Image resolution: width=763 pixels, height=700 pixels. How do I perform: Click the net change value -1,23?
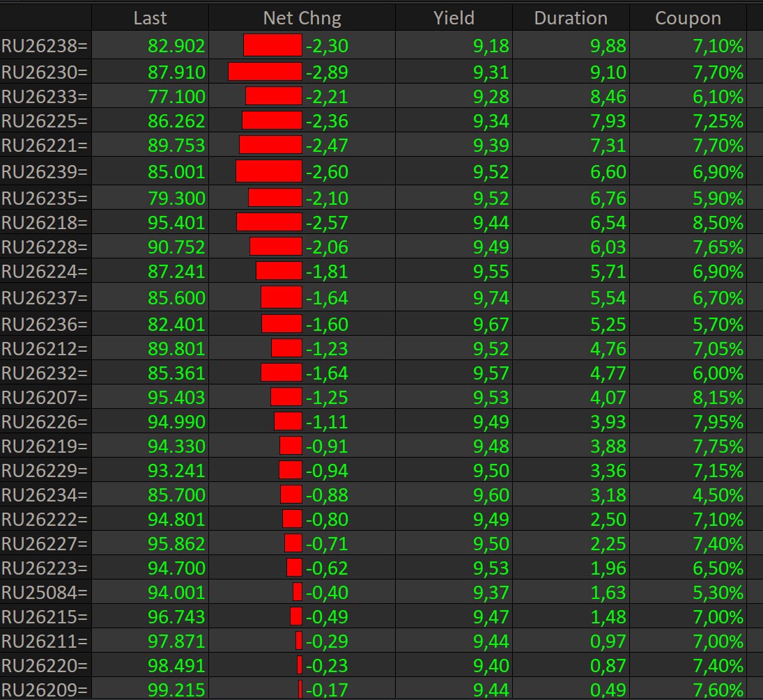327,348
